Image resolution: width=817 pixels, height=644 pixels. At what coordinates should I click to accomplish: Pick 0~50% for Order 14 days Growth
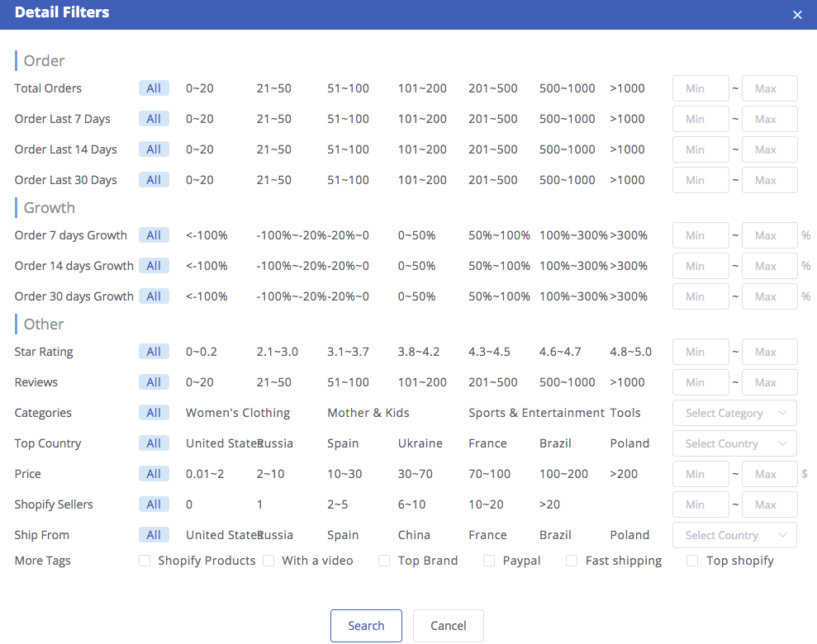tap(417, 266)
